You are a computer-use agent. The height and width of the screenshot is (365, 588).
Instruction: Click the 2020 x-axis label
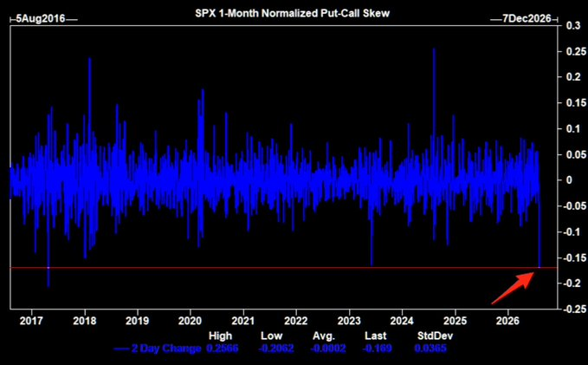coord(190,321)
